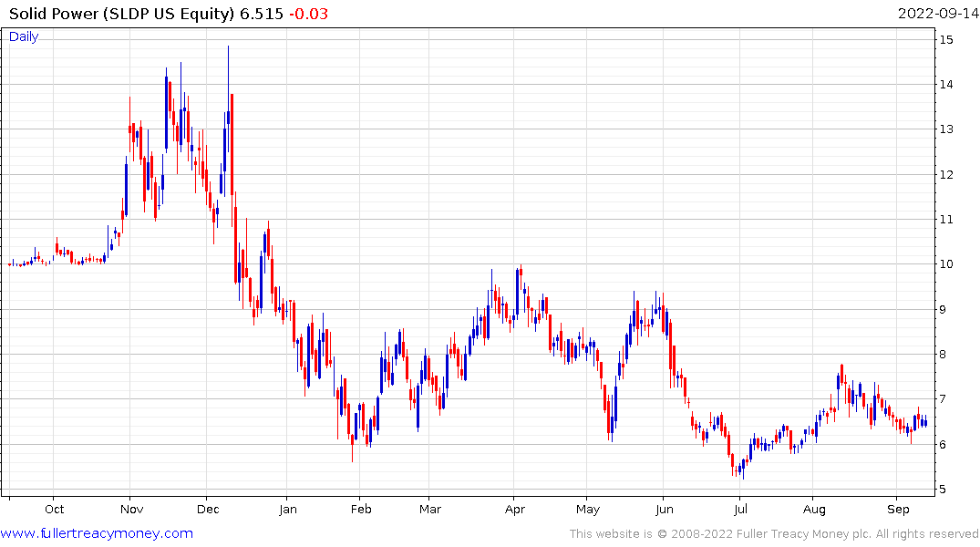The height and width of the screenshot is (547, 980).
Task: Click the 'Apr' month label on the axis
Action: [x=515, y=509]
